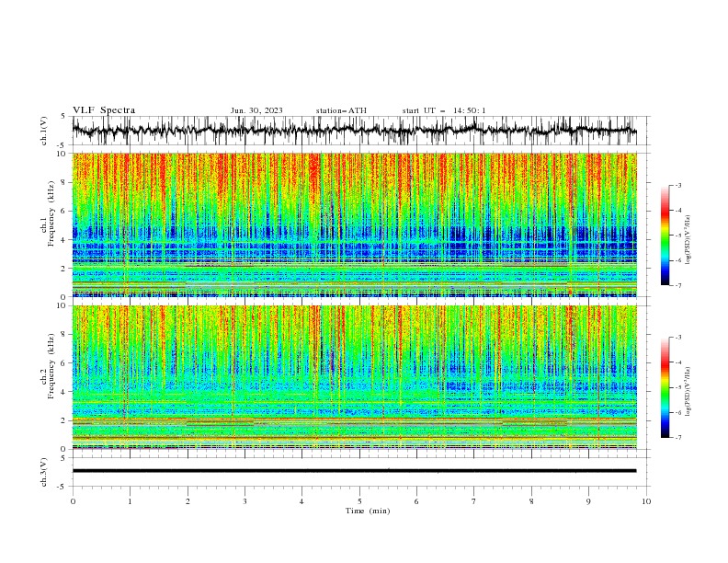
Task: Click the "10" kHz tick of ch.2 spectrogram
Action: coord(63,305)
